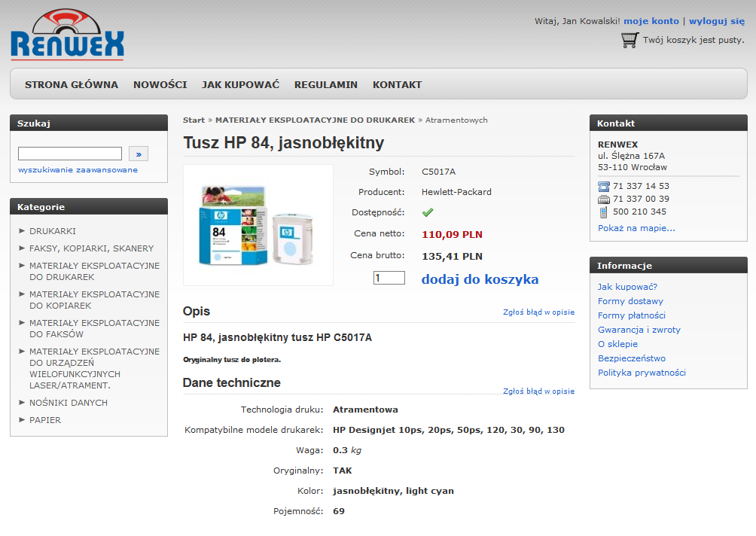The height and width of the screenshot is (536, 756).
Task: Click the shopping cart icon
Action: point(629,40)
